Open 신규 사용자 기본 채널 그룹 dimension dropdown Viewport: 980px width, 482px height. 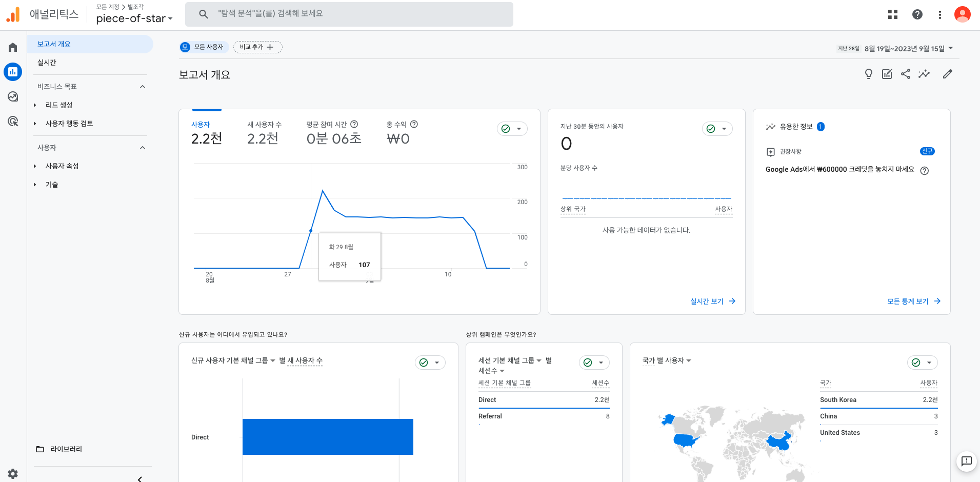coord(233,360)
